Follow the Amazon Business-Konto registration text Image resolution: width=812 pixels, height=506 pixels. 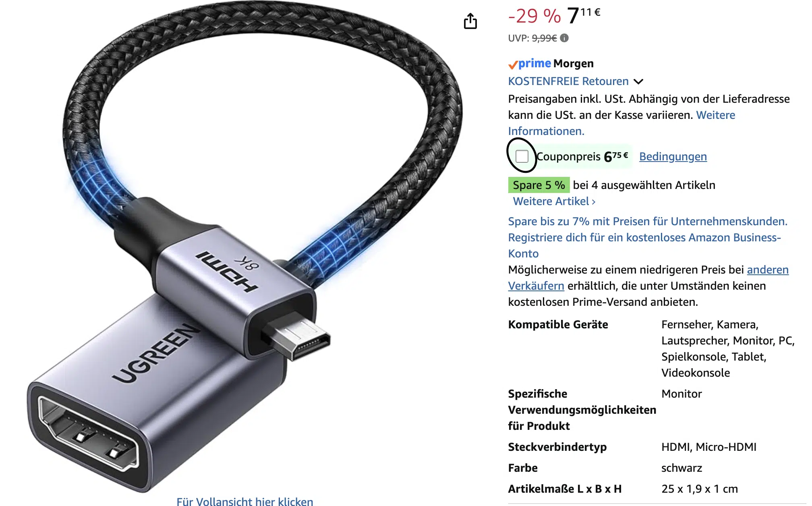point(644,245)
